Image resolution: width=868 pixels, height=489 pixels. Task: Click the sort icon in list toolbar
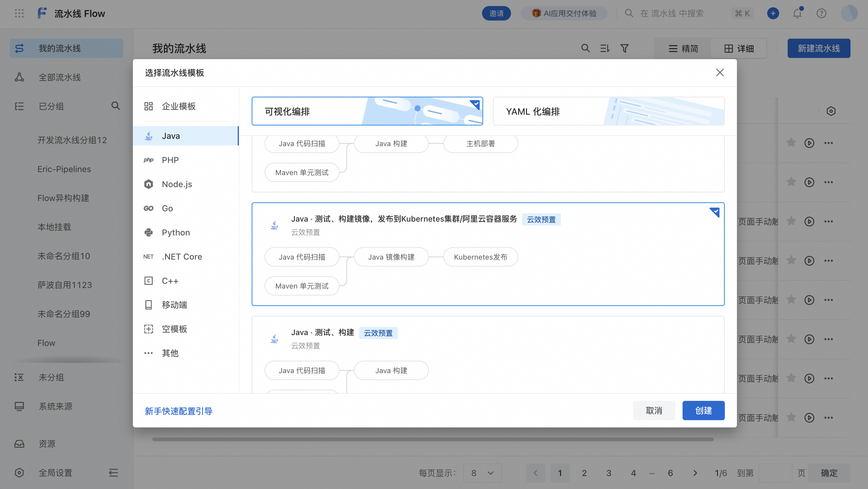[x=605, y=49]
